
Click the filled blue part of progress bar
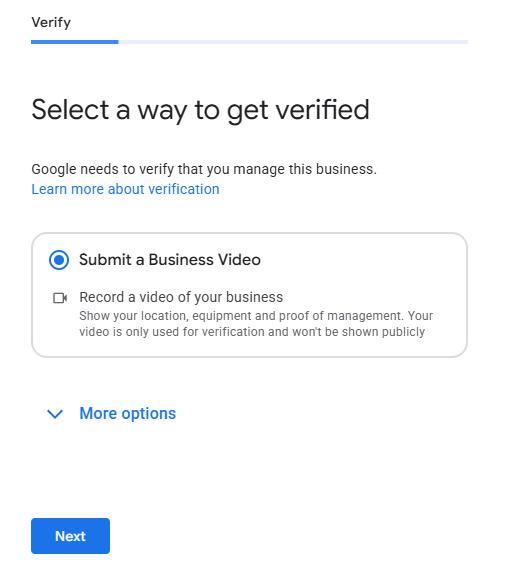(75, 42)
